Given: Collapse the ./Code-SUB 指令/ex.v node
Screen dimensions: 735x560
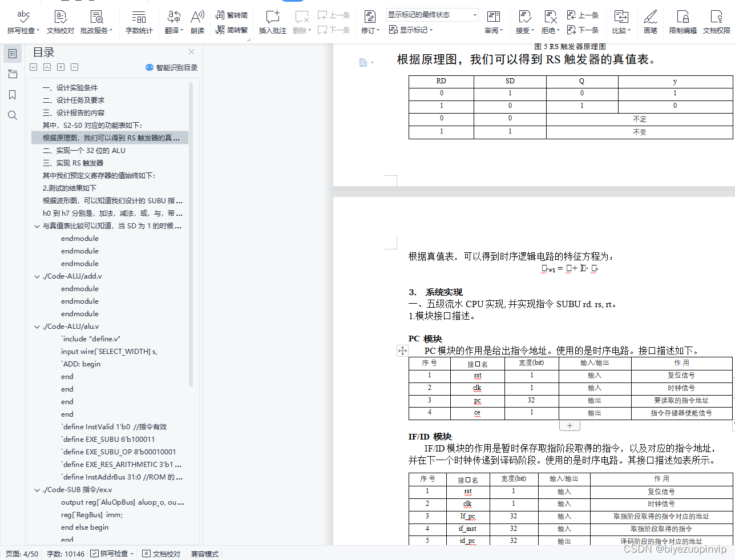Looking at the screenshot, I should 37,490.
